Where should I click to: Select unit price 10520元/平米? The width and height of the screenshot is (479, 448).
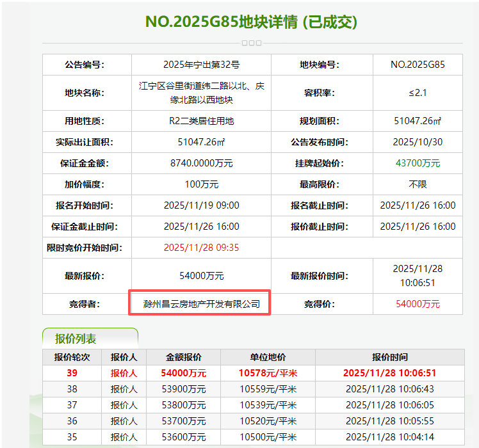[268, 421]
